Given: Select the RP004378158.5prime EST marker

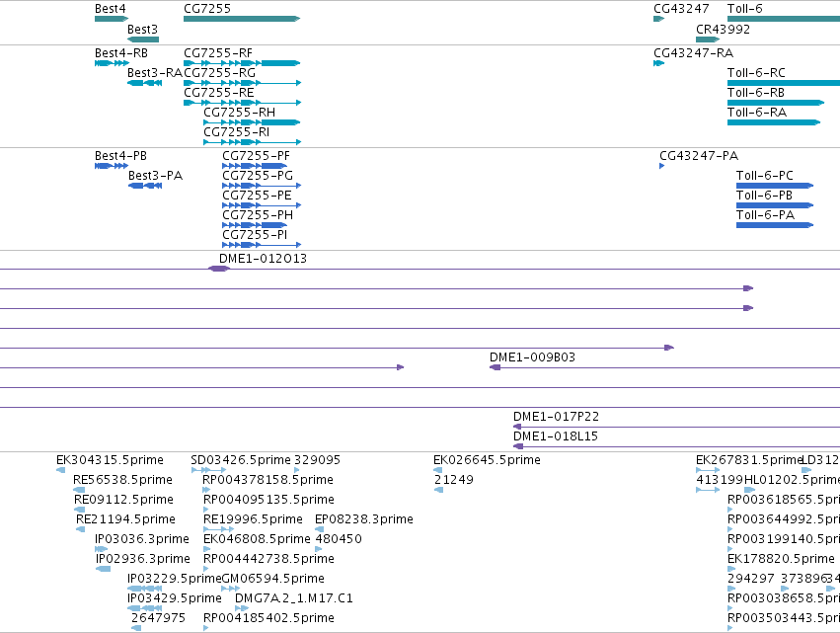Looking at the screenshot, I should tap(206, 490).
